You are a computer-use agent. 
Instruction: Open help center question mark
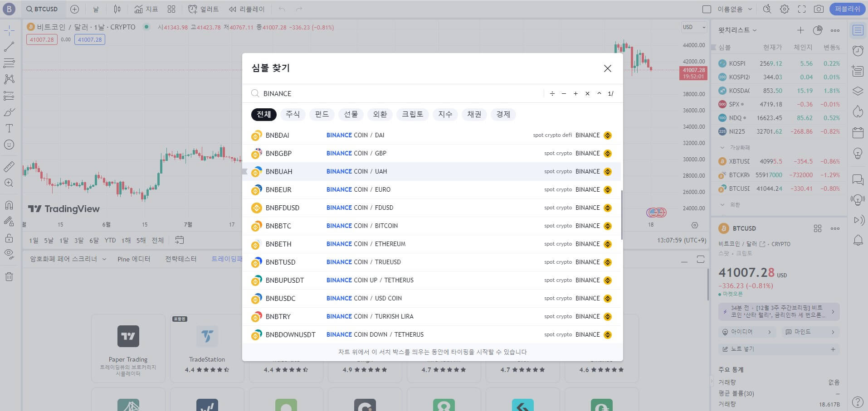(x=858, y=401)
